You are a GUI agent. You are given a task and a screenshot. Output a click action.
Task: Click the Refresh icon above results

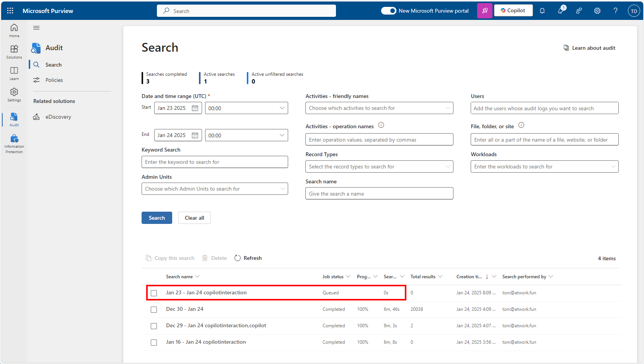pos(238,258)
